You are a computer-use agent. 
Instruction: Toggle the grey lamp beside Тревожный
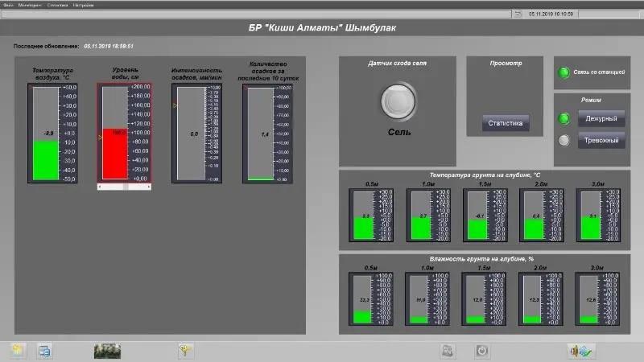tap(564, 141)
